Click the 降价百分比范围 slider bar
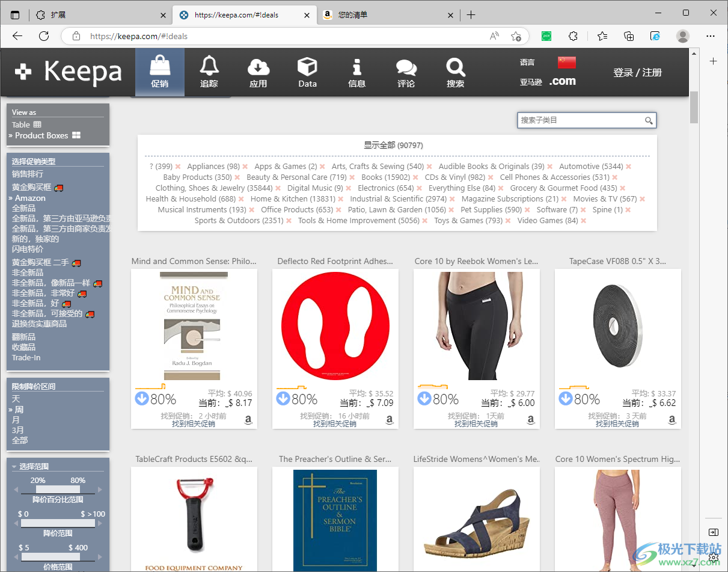The width and height of the screenshot is (728, 572). pos(58,490)
